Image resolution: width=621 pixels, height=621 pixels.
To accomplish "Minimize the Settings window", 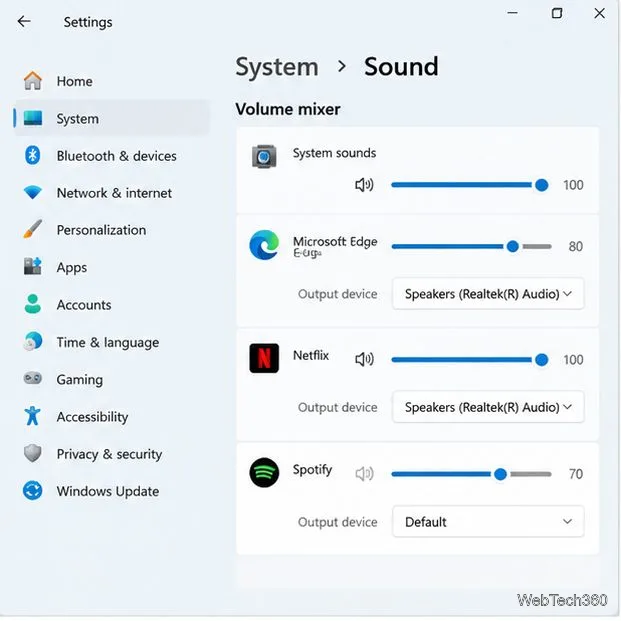I will coord(512,13).
